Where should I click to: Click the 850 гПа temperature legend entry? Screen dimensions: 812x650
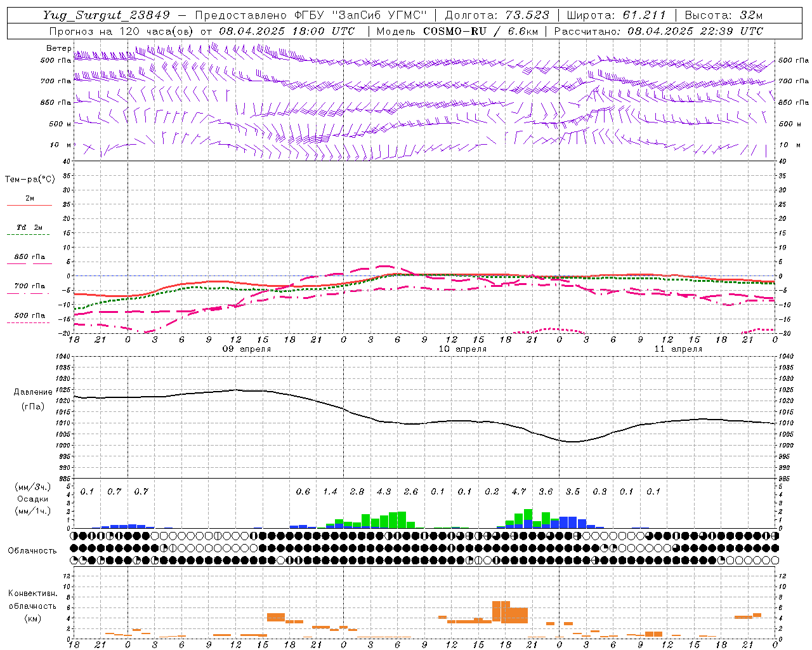pos(30,257)
